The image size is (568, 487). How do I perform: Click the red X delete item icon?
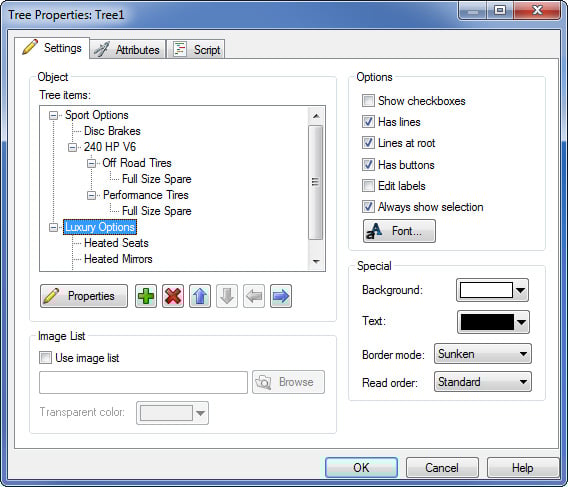tap(173, 296)
